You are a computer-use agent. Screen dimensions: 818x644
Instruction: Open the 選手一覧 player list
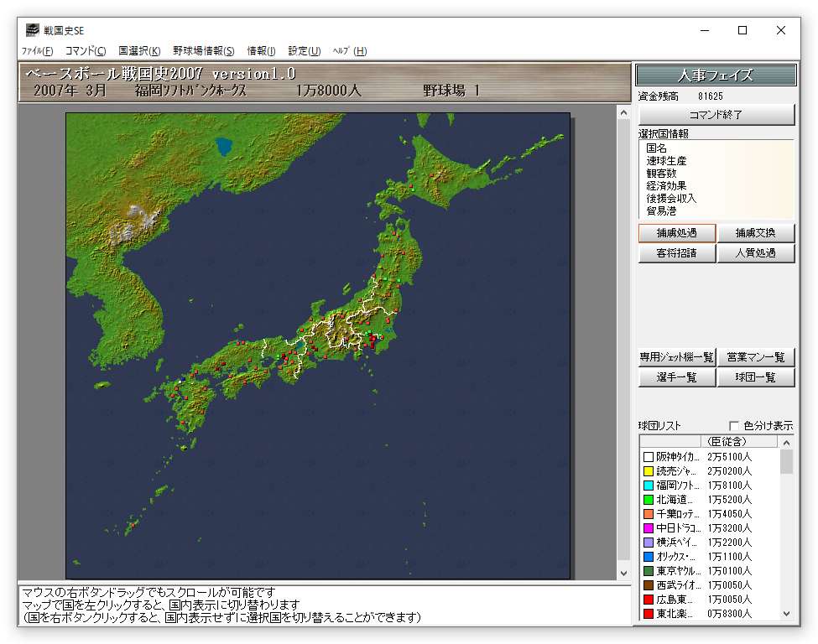[x=676, y=377]
